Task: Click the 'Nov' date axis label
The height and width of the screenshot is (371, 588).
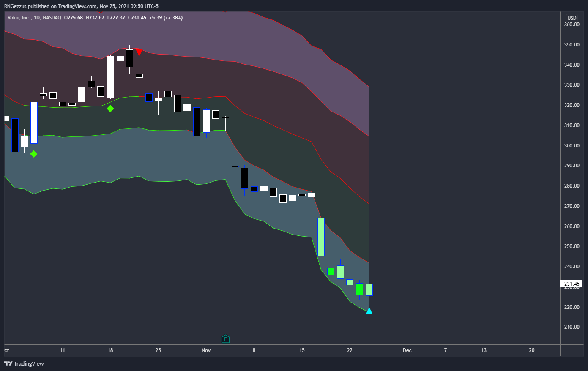Action: tap(206, 350)
